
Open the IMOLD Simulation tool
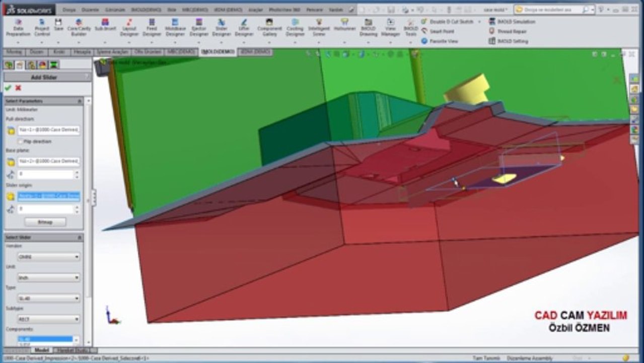(x=512, y=22)
